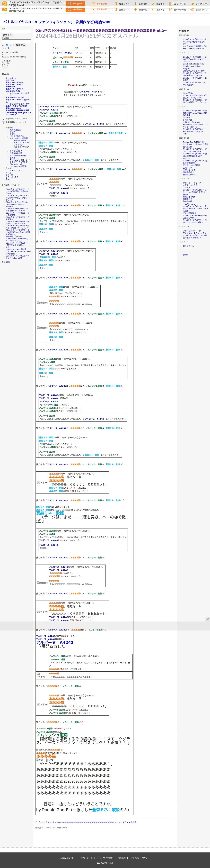The image size is (210, 868).
Task: Open レバルス男 in the update history
Action: pyautogui.click(x=187, y=120)
